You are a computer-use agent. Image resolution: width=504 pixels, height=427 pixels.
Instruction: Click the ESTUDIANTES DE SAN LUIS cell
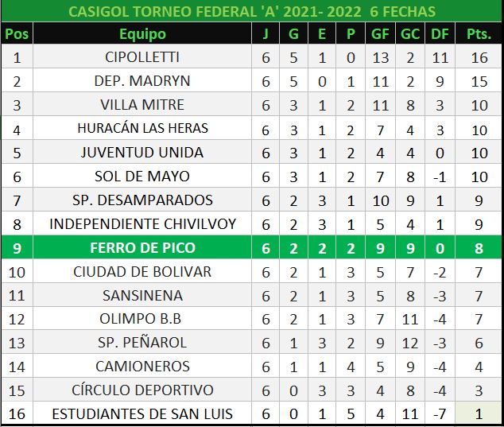(142, 414)
